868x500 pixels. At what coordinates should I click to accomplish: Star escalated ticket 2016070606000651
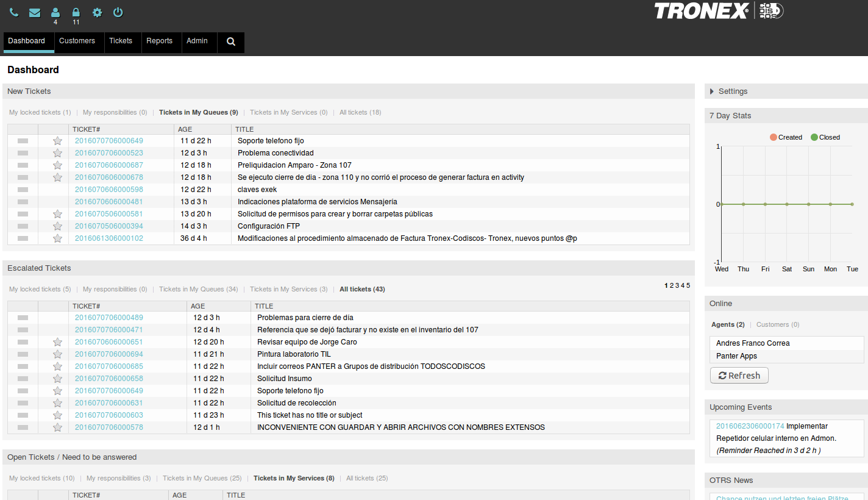point(58,342)
